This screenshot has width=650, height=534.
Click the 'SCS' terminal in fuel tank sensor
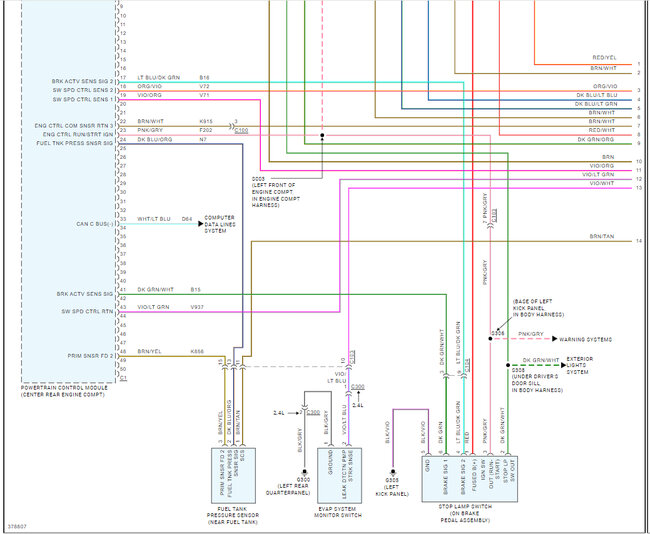pyautogui.click(x=242, y=454)
